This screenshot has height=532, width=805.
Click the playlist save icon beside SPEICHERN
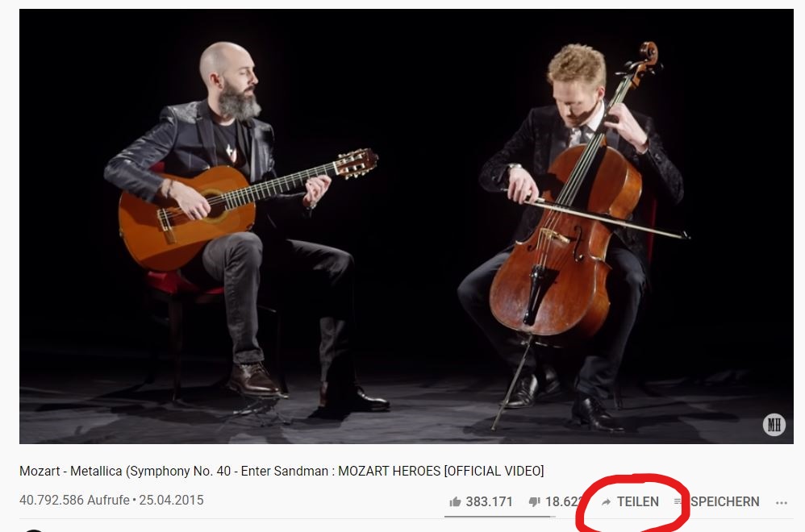(678, 501)
